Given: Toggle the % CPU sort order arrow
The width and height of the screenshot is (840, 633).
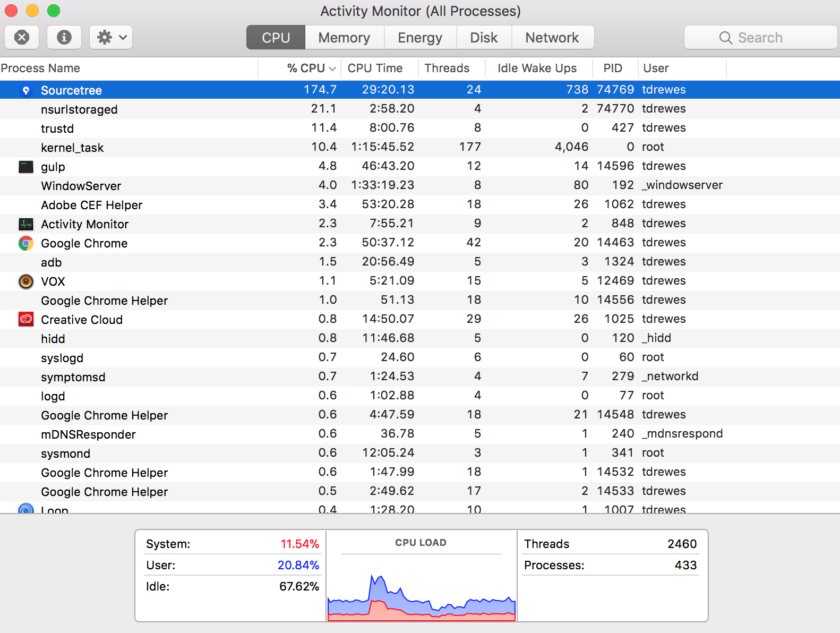Looking at the screenshot, I should pyautogui.click(x=332, y=69).
